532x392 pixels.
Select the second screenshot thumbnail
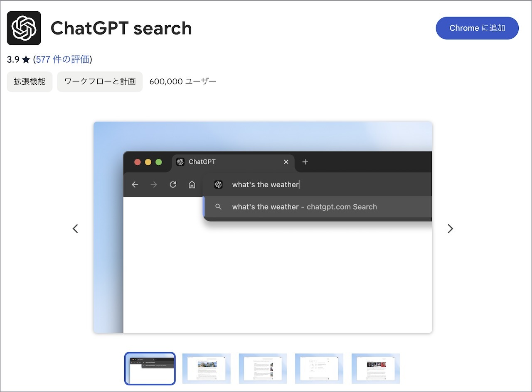[x=206, y=369]
